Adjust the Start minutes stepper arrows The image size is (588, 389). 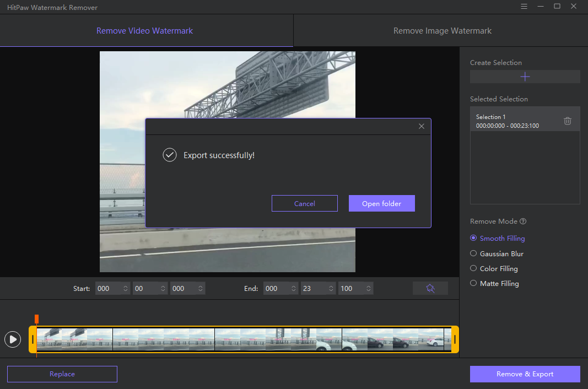click(x=163, y=288)
